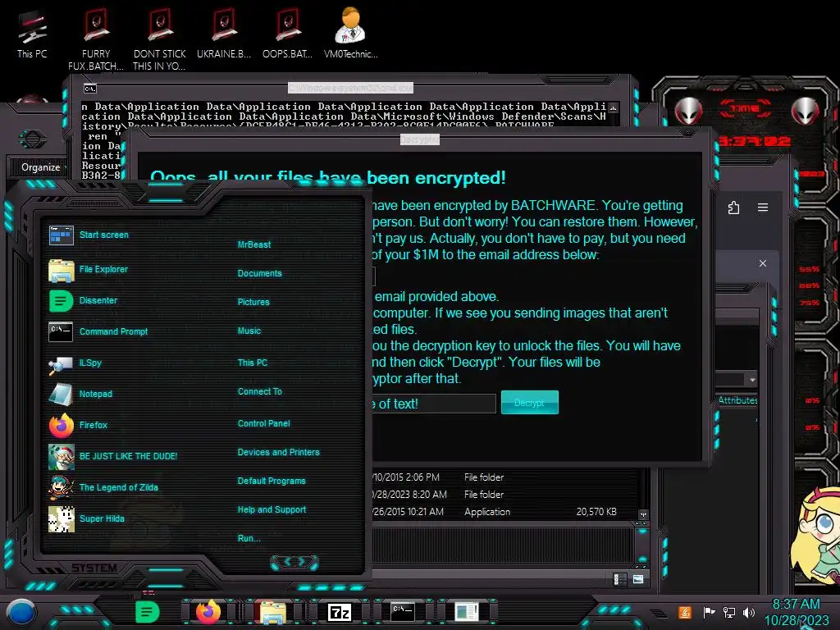Select the DONT STICK THIS IN YO desktop icon

coord(160,39)
